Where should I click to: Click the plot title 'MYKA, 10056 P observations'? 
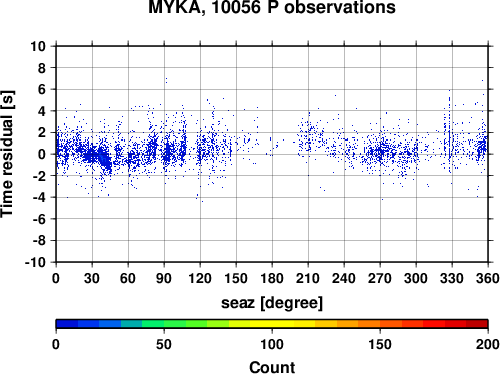[272, 7]
